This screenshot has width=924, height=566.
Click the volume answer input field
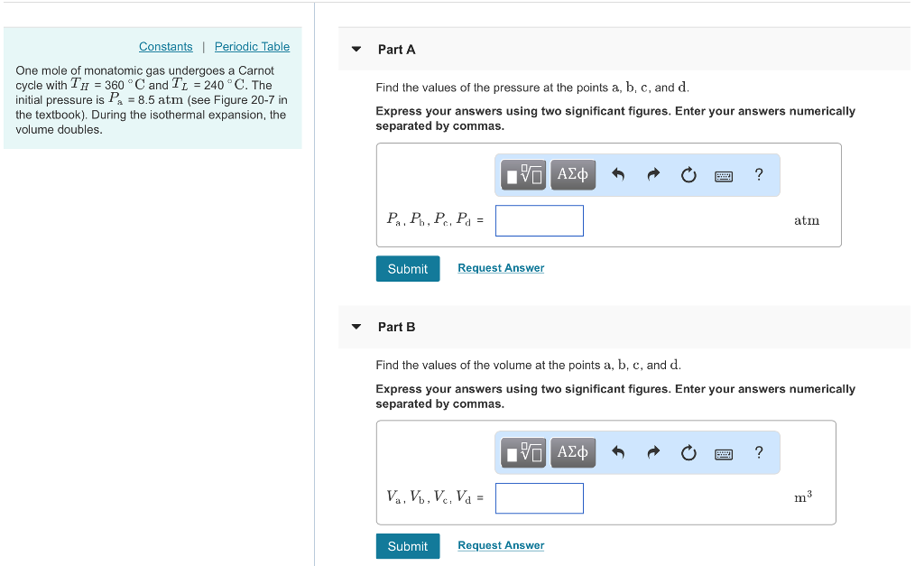[x=539, y=497]
